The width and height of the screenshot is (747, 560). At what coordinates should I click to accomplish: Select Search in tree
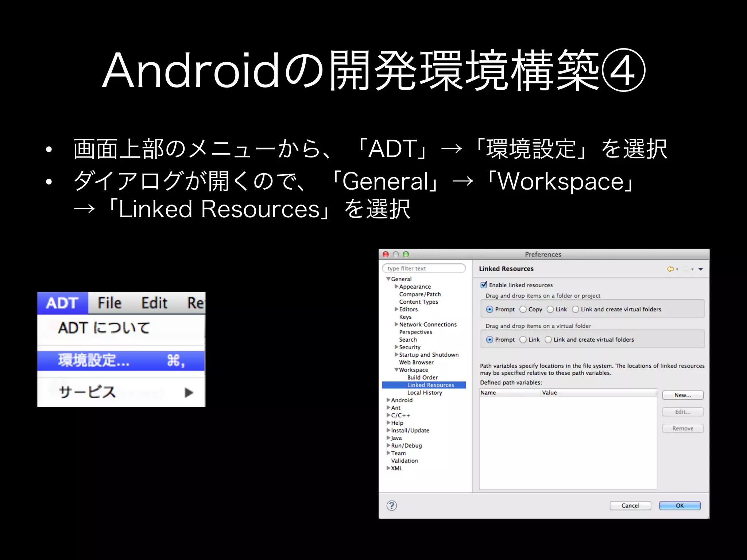pos(408,339)
